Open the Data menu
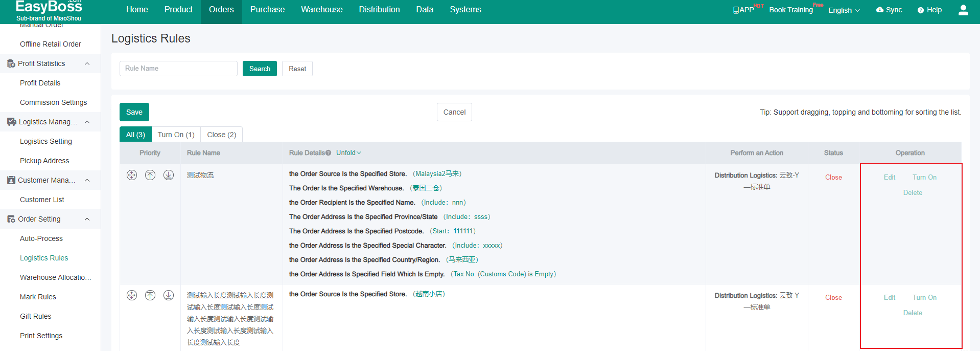This screenshot has width=980, height=351. [425, 10]
